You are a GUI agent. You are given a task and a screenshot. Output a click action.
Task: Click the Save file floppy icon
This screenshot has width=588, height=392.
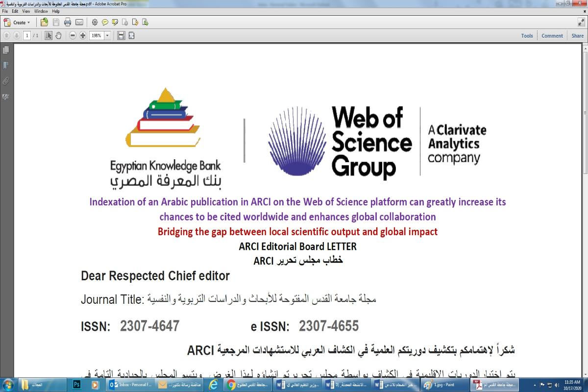56,23
